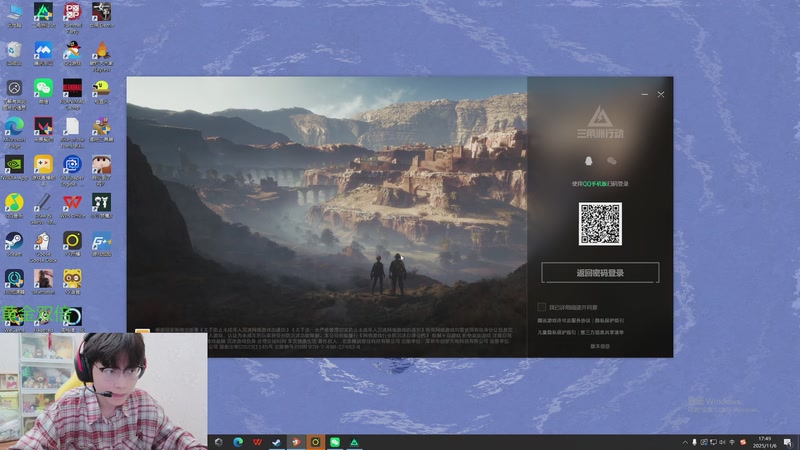Switch to WeChat login icon
The width and height of the screenshot is (800, 450).
point(612,161)
